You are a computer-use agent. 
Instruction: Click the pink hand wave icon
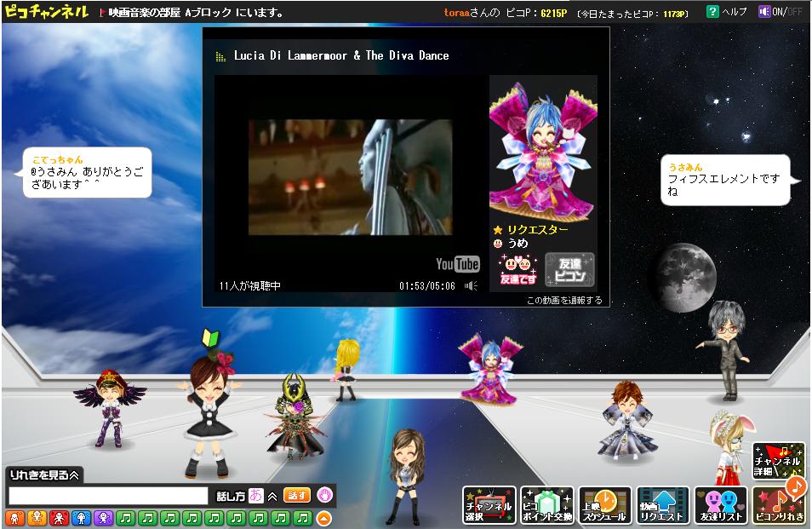pos(324,495)
